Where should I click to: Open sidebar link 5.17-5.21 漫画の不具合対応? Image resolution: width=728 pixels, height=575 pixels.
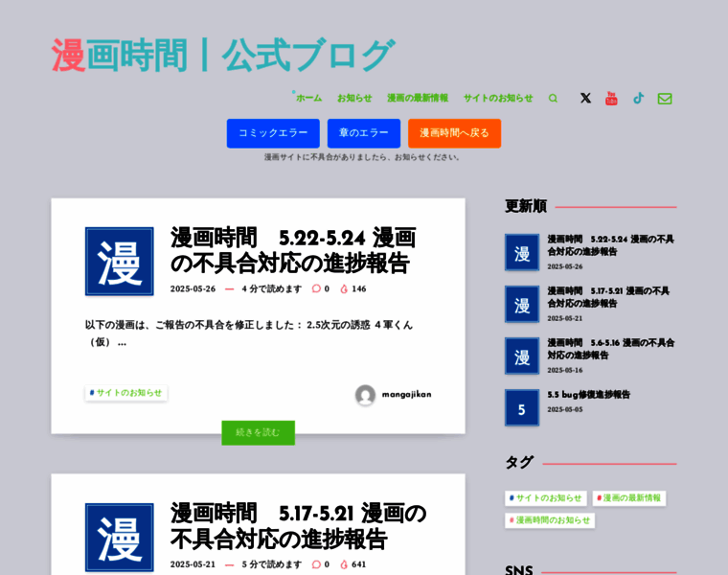[x=608, y=297]
